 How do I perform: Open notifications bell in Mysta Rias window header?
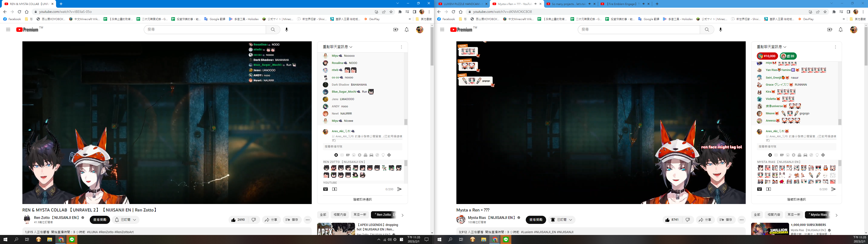coord(841,30)
